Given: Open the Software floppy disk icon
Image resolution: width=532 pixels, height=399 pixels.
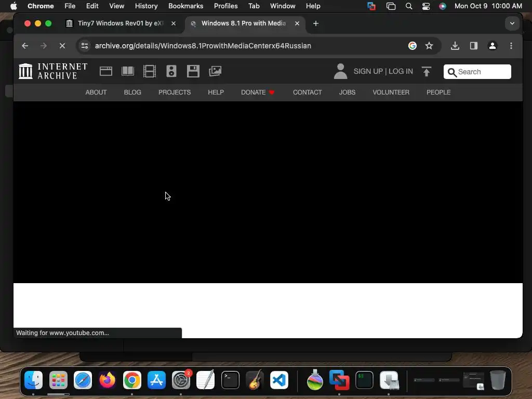Looking at the screenshot, I should tap(193, 71).
